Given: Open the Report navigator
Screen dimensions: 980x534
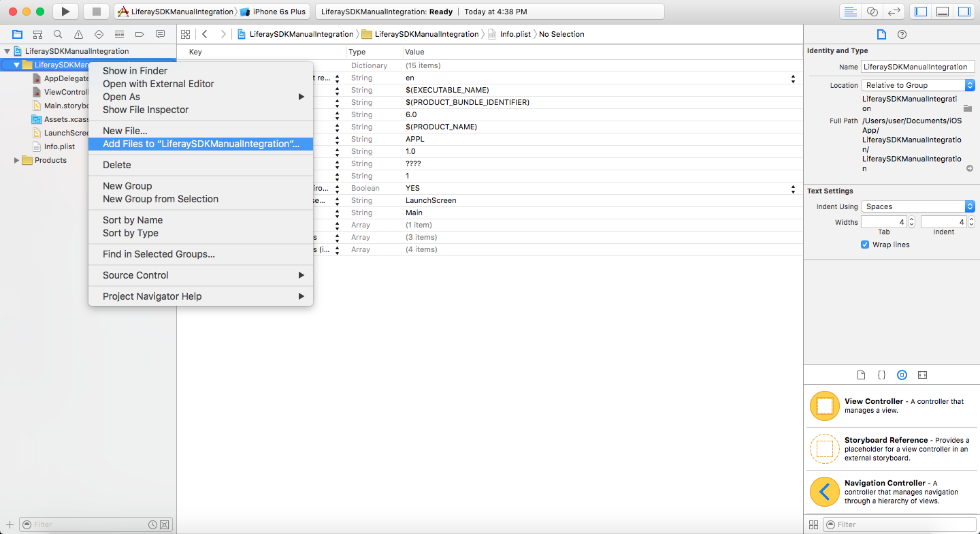Looking at the screenshot, I should click(x=160, y=34).
